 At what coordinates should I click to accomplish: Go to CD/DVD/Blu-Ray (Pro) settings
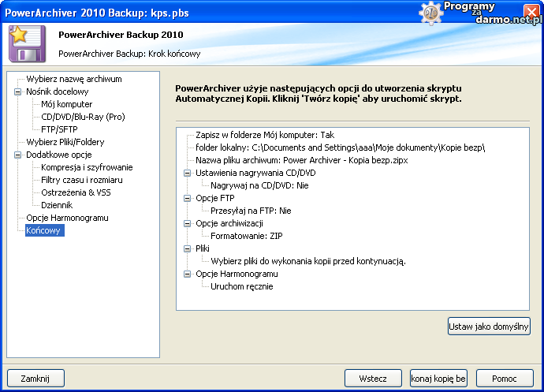click(x=83, y=117)
